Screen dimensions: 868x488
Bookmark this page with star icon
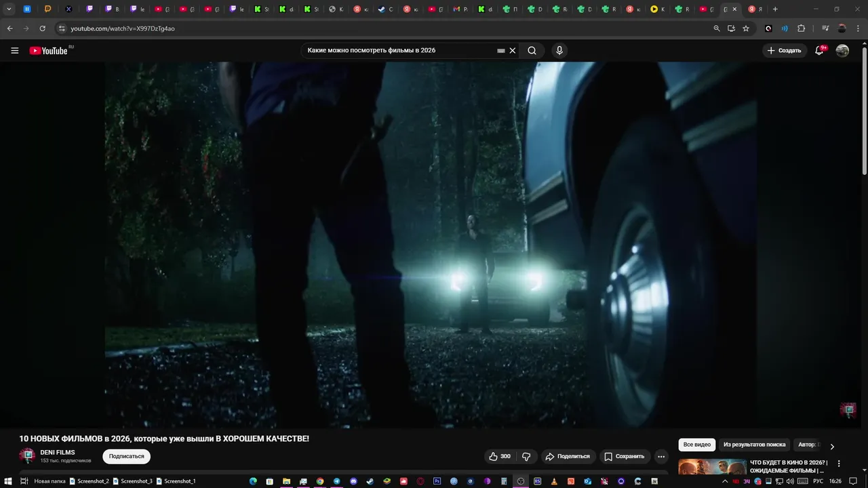(x=746, y=28)
